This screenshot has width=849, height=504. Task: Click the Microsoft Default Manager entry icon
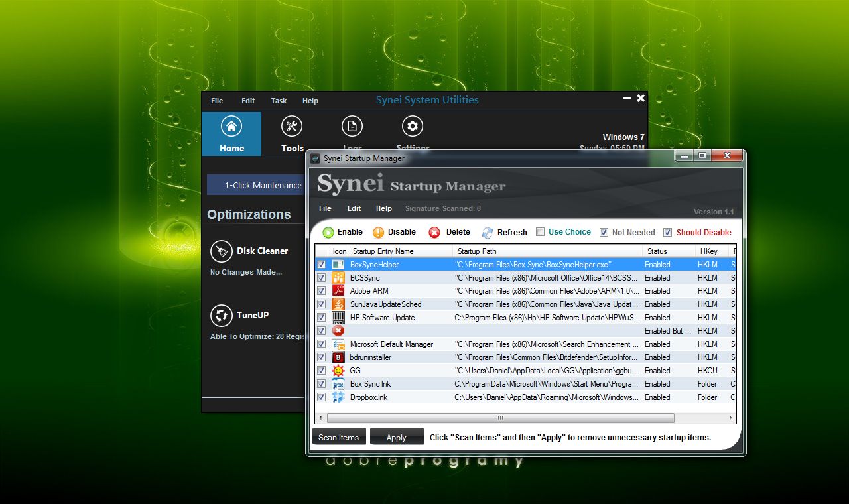point(338,344)
